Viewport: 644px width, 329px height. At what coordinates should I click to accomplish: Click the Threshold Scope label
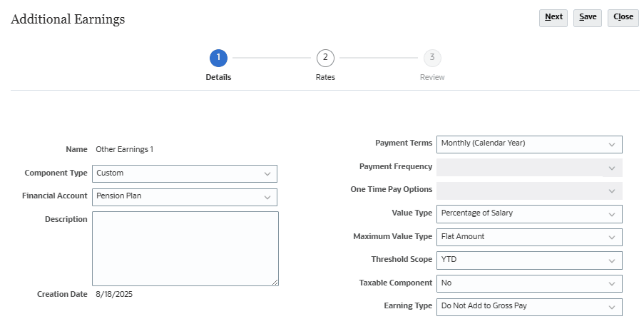click(x=402, y=259)
